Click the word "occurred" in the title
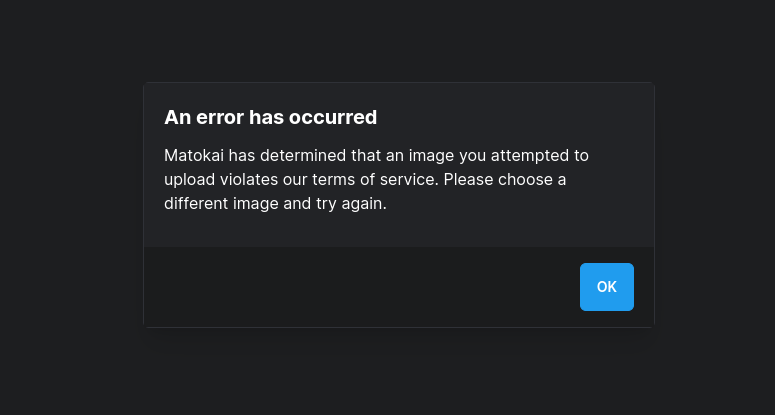Image resolution: width=775 pixels, height=415 pixels. click(333, 118)
